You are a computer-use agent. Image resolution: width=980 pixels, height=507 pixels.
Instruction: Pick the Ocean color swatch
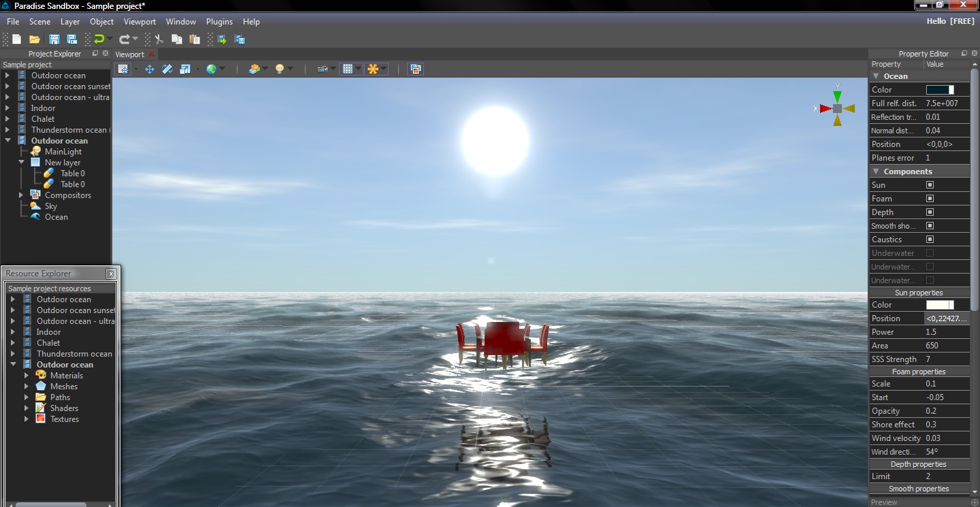[x=940, y=90]
